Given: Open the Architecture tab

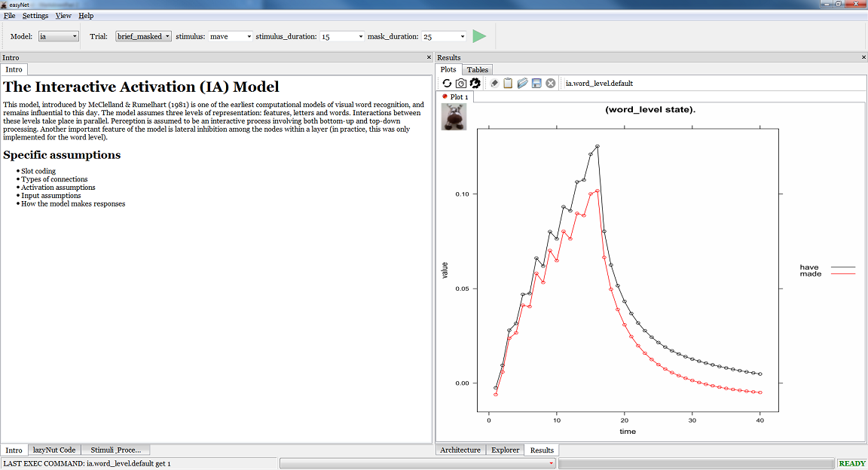Looking at the screenshot, I should 460,450.
